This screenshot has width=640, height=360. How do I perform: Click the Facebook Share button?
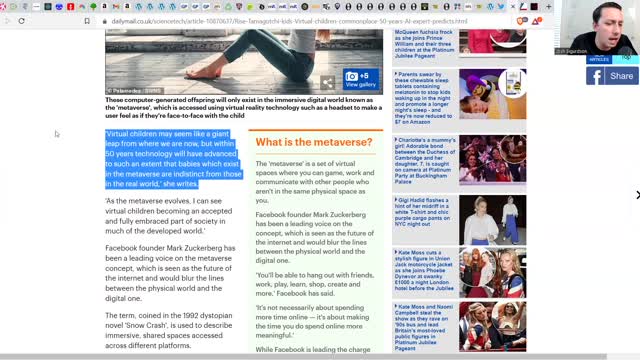pyautogui.click(x=612, y=76)
